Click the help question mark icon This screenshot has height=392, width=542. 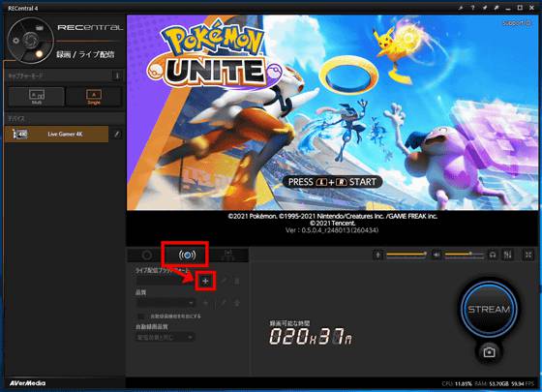tap(472, 8)
